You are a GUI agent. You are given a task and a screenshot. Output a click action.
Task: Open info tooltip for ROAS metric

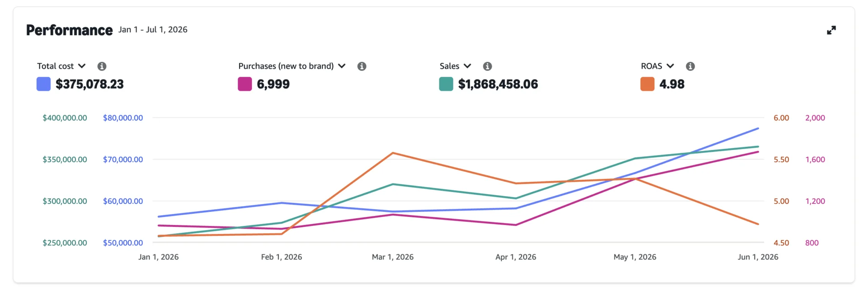690,66
